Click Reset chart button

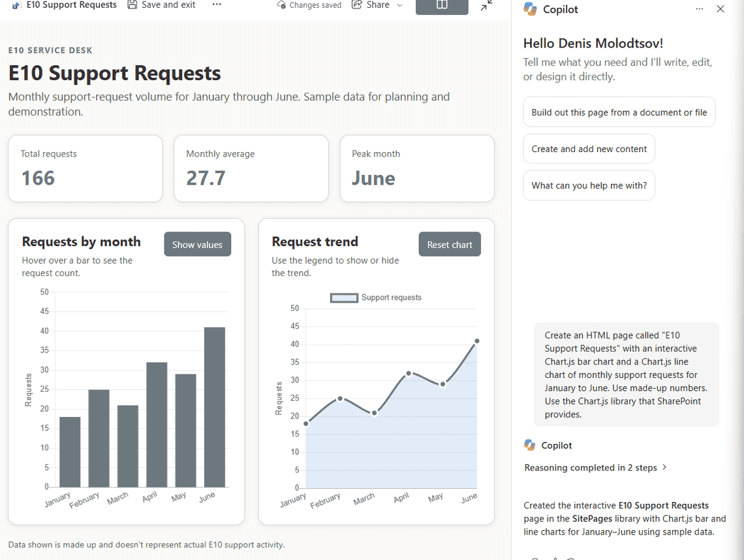[450, 244]
